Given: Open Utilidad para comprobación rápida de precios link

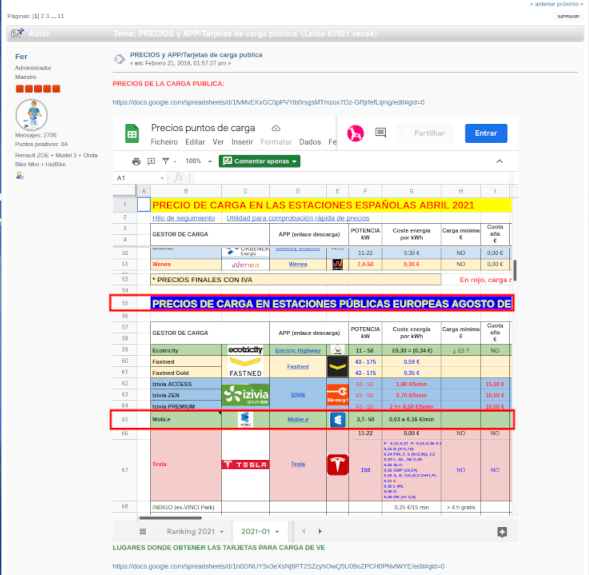Looking at the screenshot, I should [298, 218].
